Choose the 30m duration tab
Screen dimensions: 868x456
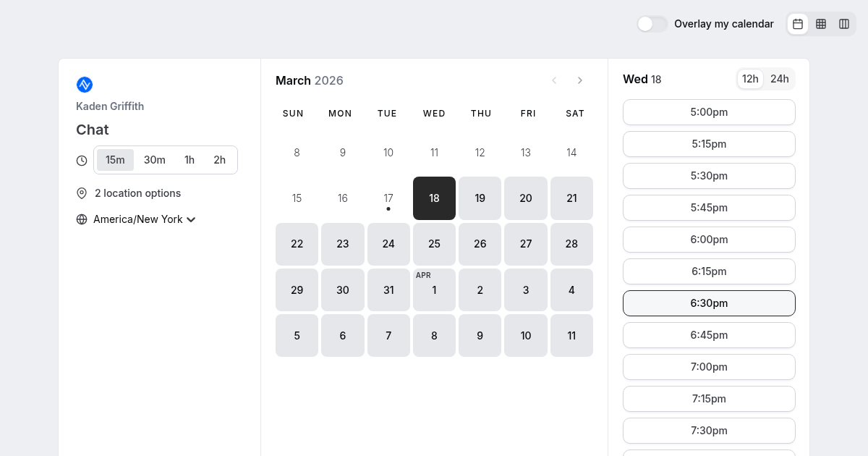tap(155, 160)
